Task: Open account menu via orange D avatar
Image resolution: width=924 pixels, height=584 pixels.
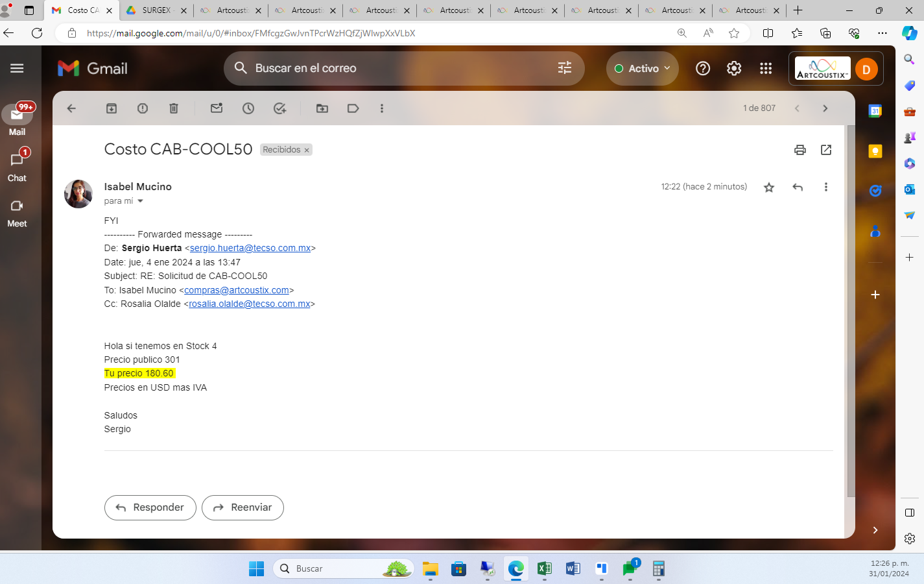Action: 866,69
